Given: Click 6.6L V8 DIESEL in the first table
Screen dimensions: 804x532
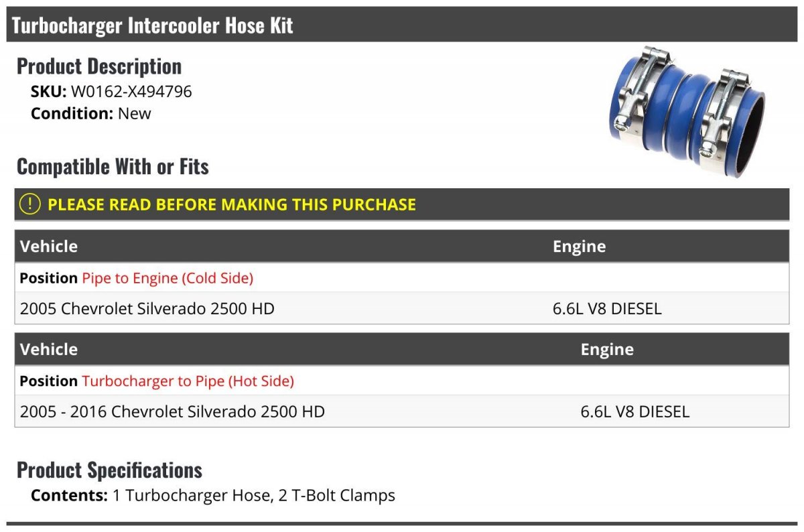Looking at the screenshot, I should tap(607, 309).
